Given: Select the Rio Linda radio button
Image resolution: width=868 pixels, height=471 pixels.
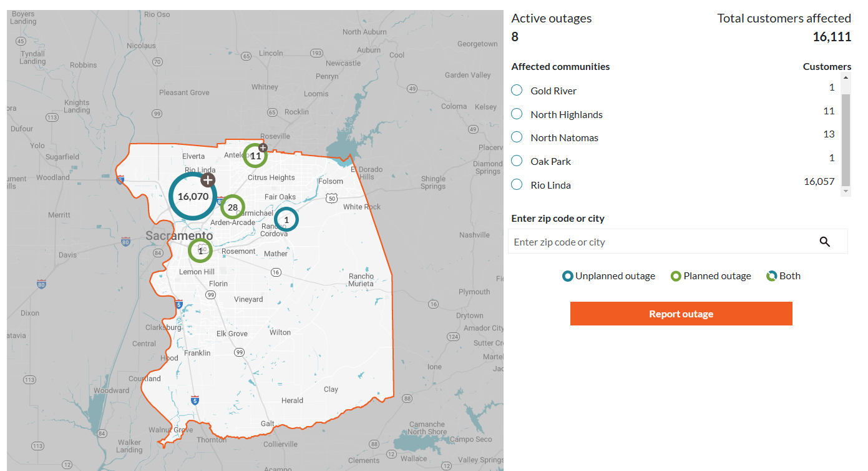Looking at the screenshot, I should (516, 184).
